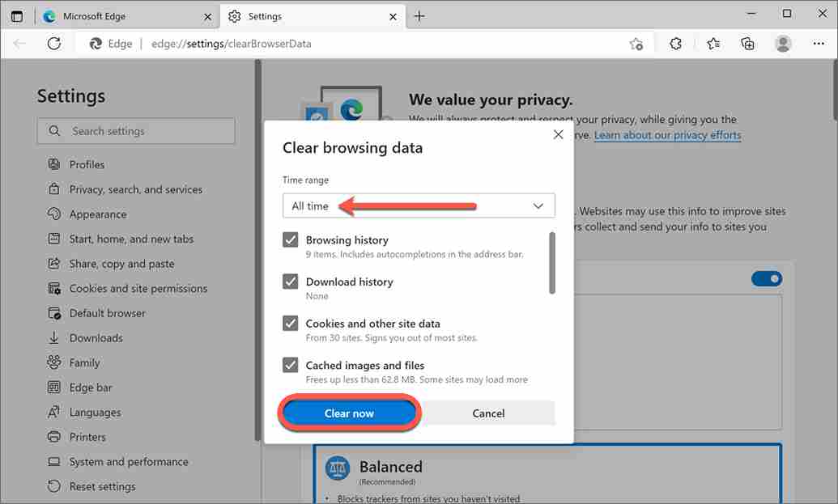Screen dimensions: 838x504
Task: Click the address bar URL
Action: click(x=231, y=44)
